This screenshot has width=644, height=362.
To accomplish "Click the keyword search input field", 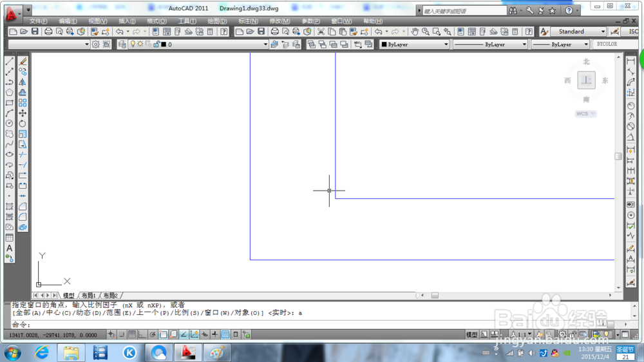I will pyautogui.click(x=464, y=11).
